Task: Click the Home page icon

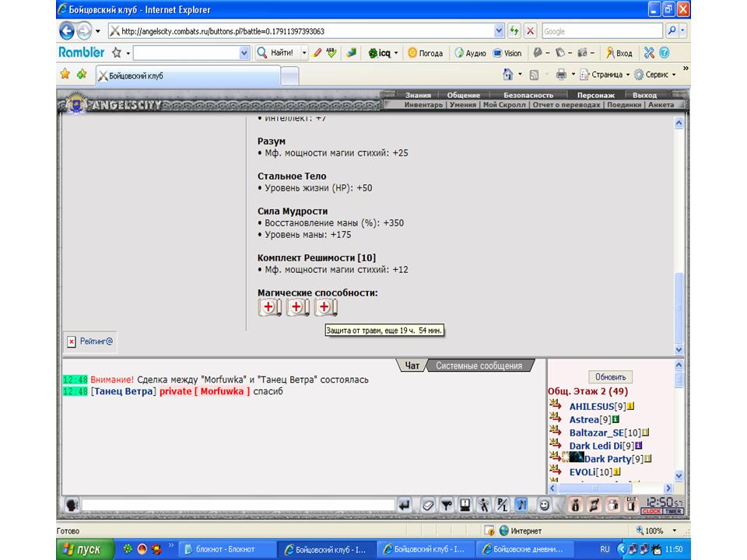Action: (x=508, y=75)
